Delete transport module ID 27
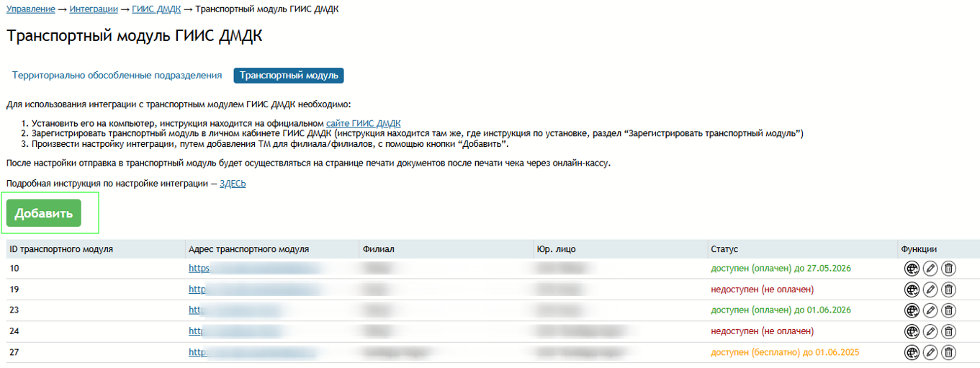This screenshot has width=980, height=368. [x=949, y=352]
